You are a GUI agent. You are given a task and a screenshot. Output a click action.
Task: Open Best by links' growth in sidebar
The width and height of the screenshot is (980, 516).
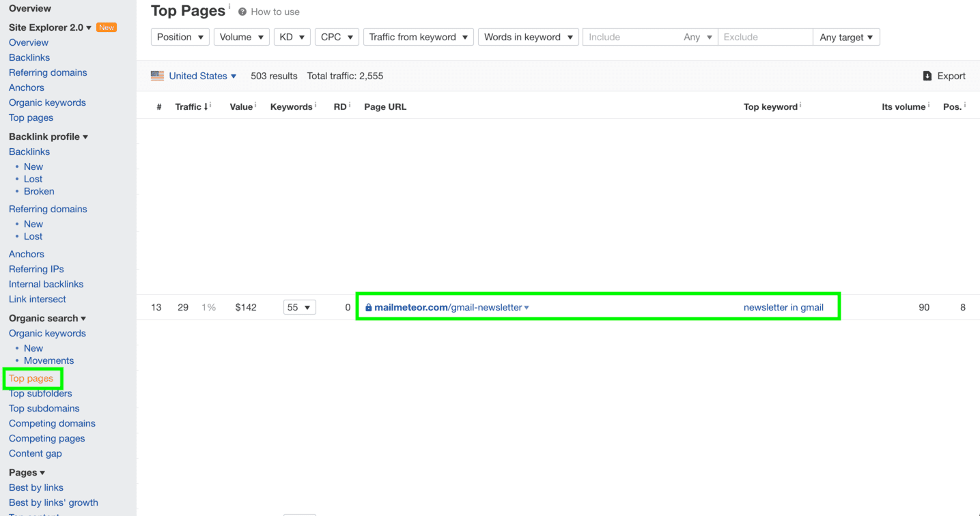point(53,502)
